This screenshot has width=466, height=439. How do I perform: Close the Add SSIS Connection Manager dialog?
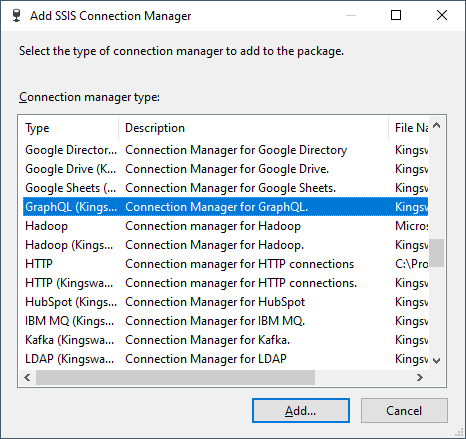click(x=442, y=15)
